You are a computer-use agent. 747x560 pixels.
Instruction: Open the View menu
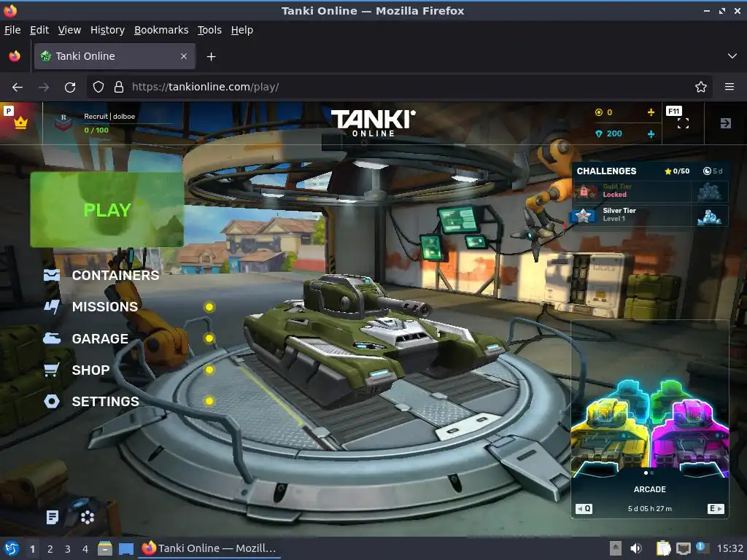[69, 30]
